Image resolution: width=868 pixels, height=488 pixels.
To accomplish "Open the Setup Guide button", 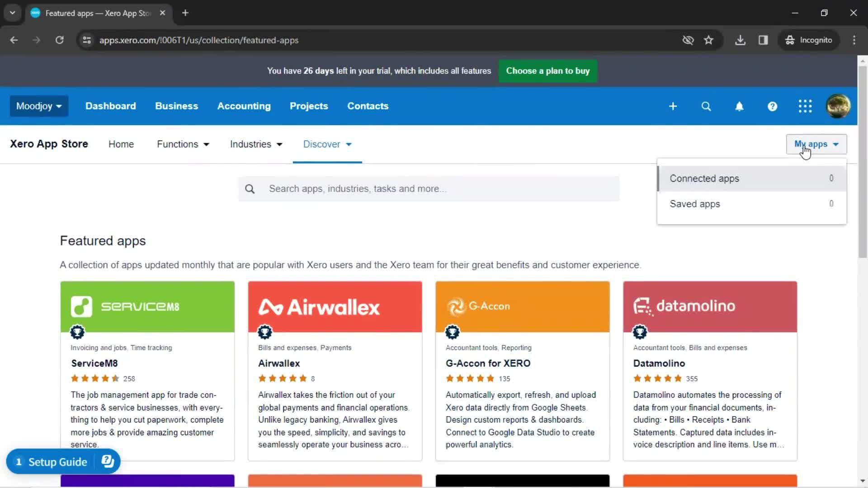I will pos(57,462).
